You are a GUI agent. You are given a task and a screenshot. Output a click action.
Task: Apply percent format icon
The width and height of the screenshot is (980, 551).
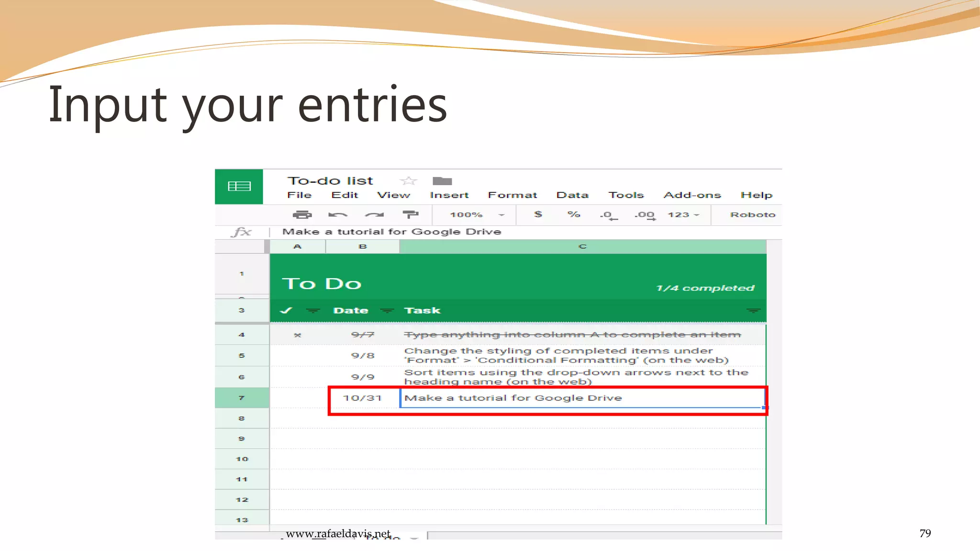(574, 215)
